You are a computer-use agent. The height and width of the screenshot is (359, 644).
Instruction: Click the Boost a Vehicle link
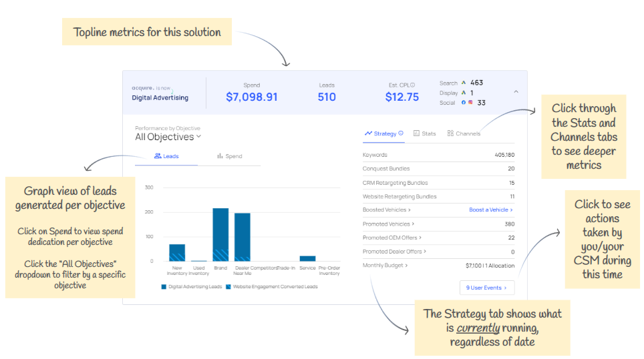(491, 210)
